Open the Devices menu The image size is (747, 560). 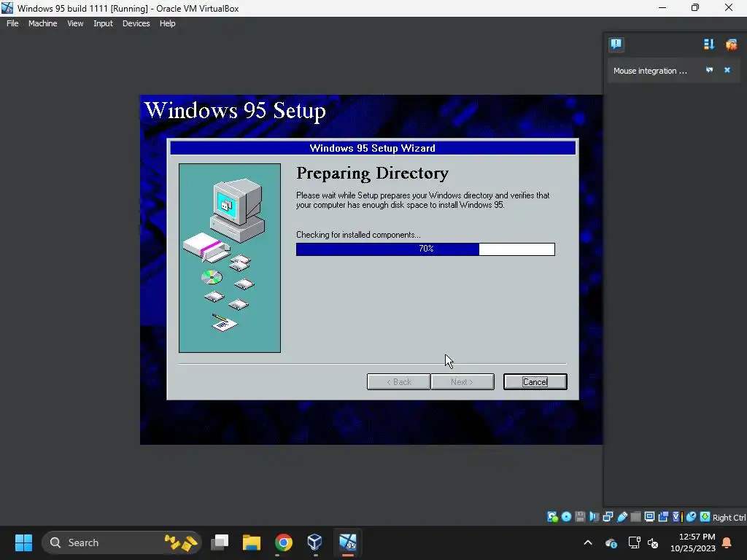pyautogui.click(x=136, y=23)
